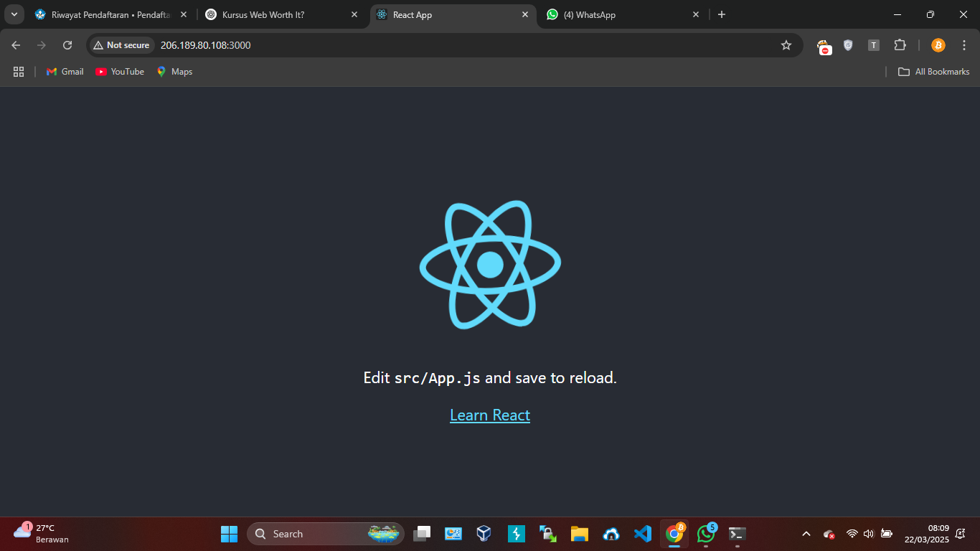Open the Bitcoin profile avatar

point(938,45)
